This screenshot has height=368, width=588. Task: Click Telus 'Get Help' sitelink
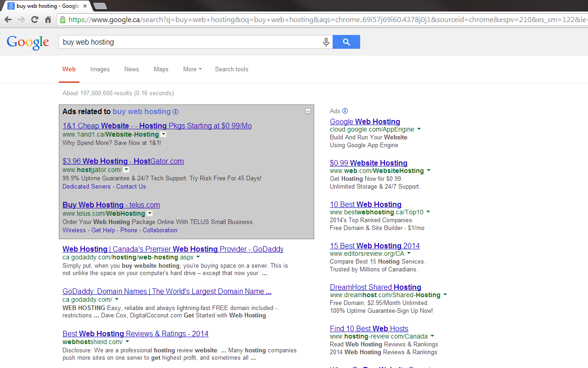pos(103,230)
